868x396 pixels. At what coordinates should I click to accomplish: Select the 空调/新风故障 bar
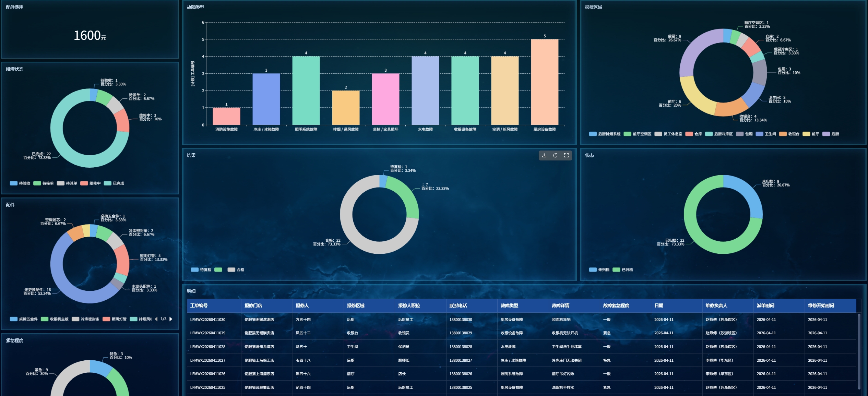point(505,91)
